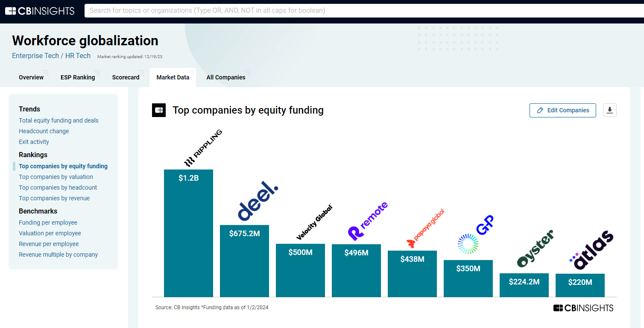View Top companies by revenue
The image size is (644, 328).
click(54, 198)
